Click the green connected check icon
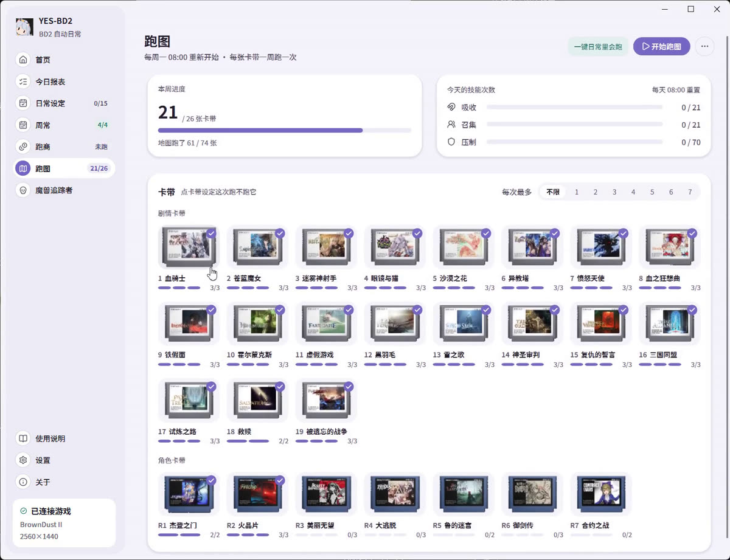This screenshot has width=730, height=560. point(23,511)
